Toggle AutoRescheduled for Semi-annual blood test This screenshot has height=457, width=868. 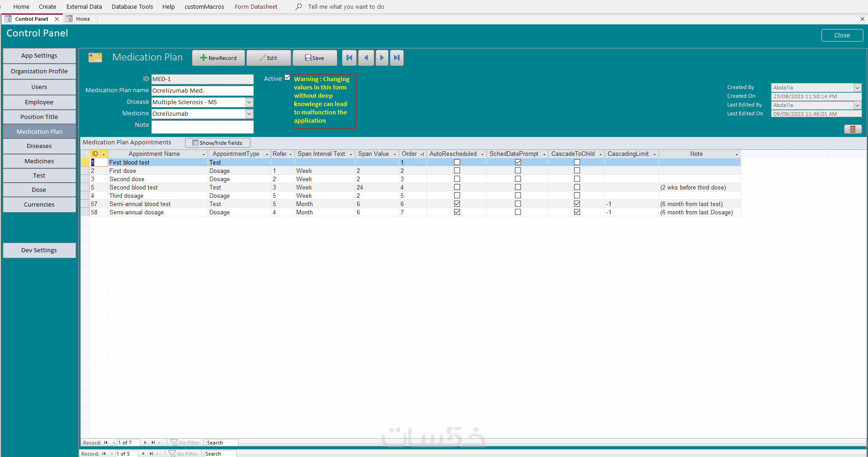tap(457, 204)
